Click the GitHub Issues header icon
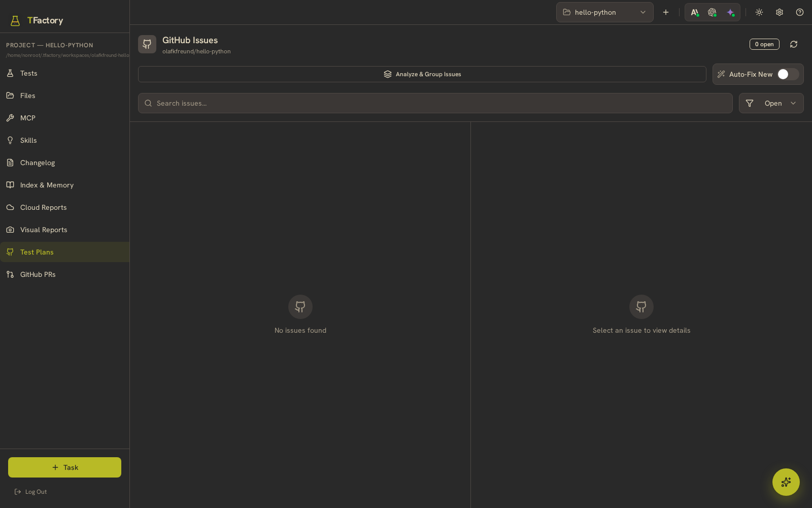Viewport: 812px width, 508px height. [147, 44]
